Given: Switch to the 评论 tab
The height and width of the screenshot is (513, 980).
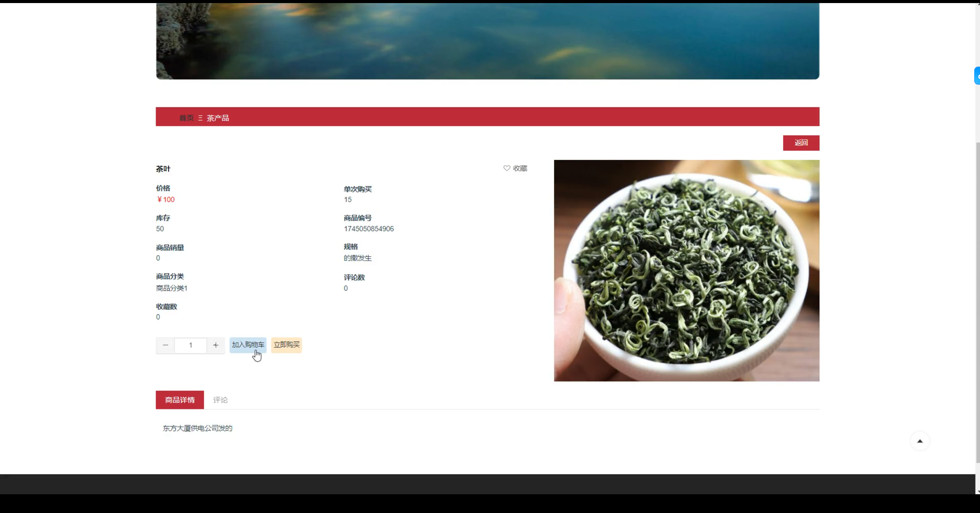Looking at the screenshot, I should coord(220,400).
